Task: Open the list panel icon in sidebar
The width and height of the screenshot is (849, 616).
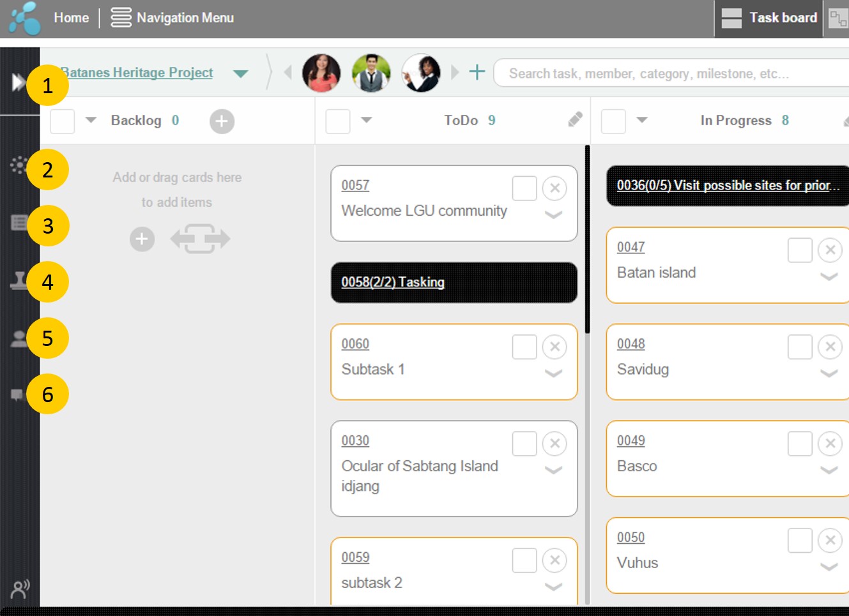Action: (19, 223)
